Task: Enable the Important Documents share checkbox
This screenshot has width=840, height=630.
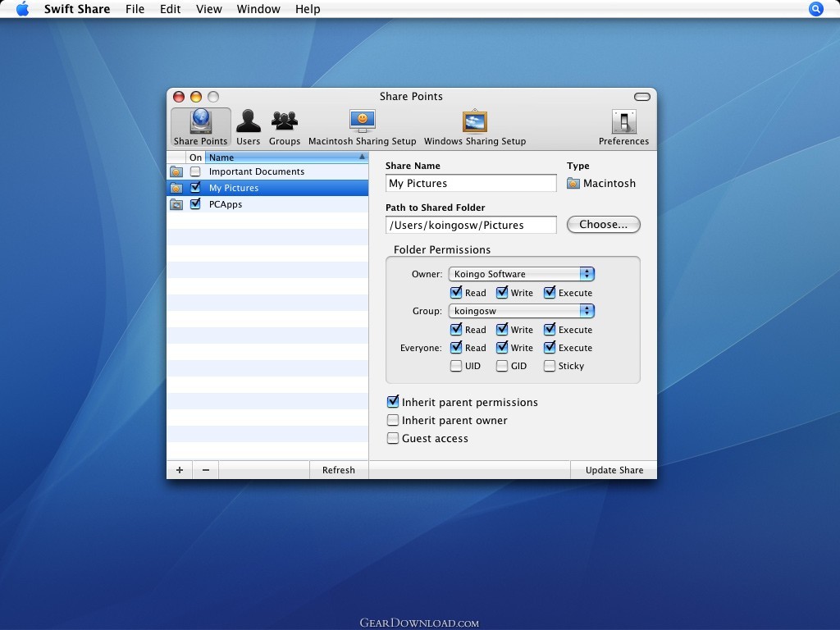Action: [195, 171]
